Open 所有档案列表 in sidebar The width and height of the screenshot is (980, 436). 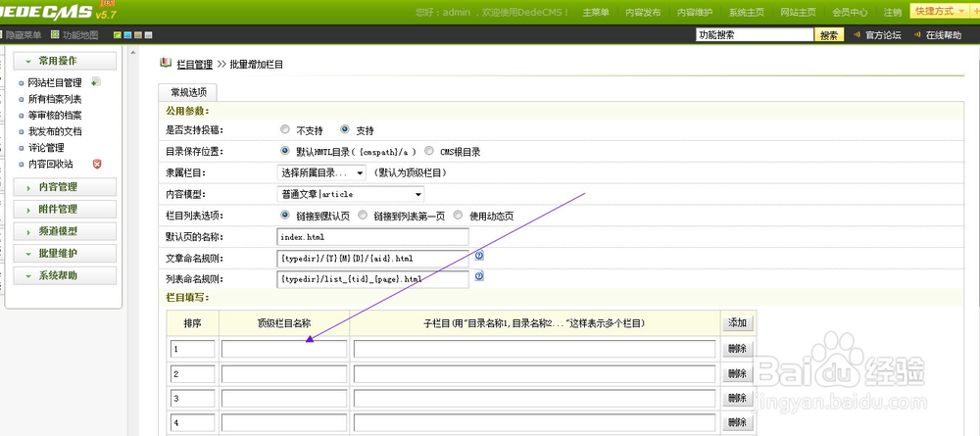coord(55,99)
